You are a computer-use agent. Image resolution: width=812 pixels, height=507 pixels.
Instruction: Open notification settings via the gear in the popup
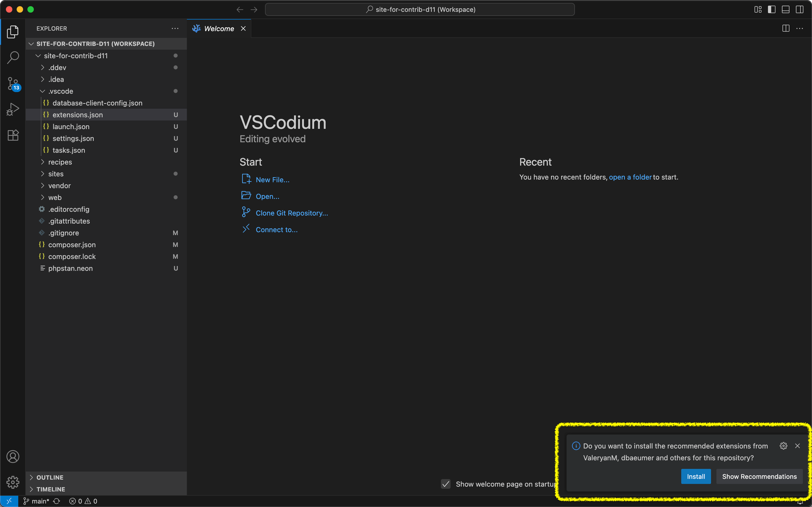[x=784, y=446]
